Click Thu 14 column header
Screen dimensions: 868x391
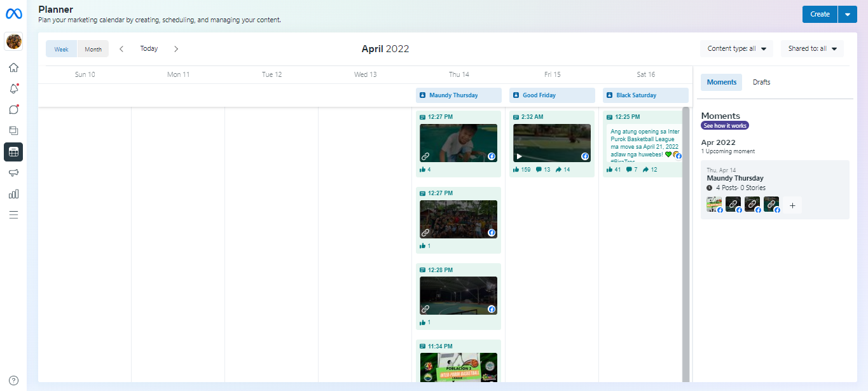458,75
